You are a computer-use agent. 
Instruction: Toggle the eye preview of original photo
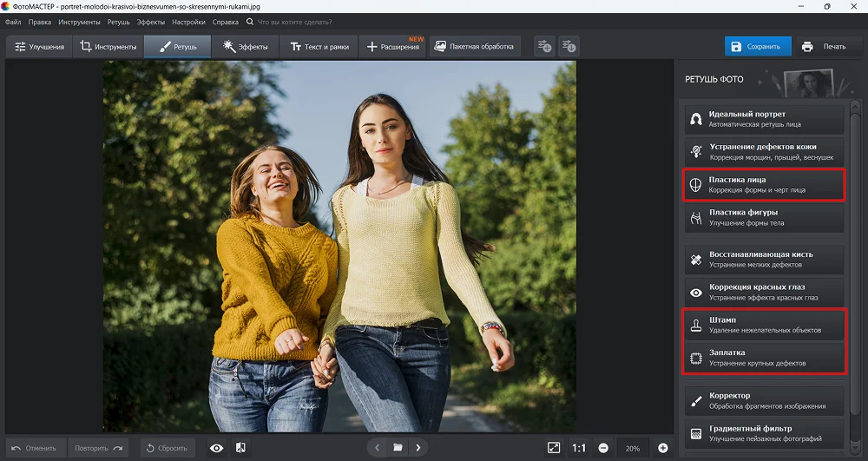click(x=217, y=448)
